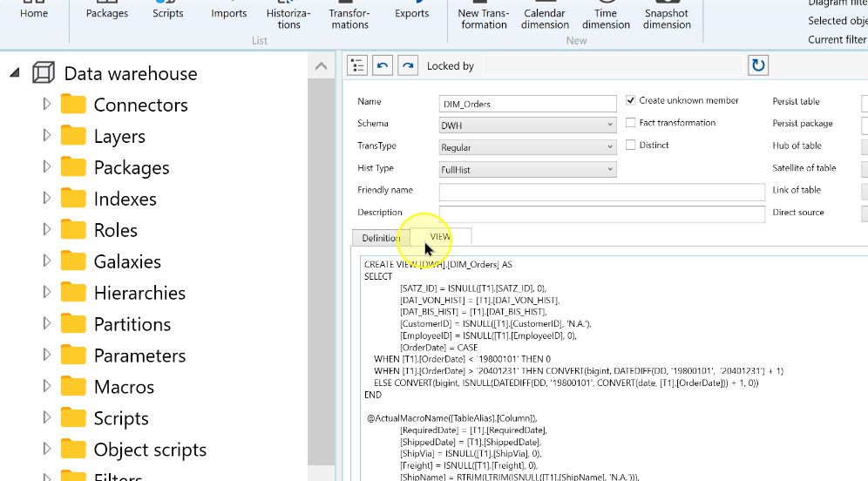Select the Object scripts tree label
Screen dimensions: 868x481
pyautogui.click(x=150, y=450)
